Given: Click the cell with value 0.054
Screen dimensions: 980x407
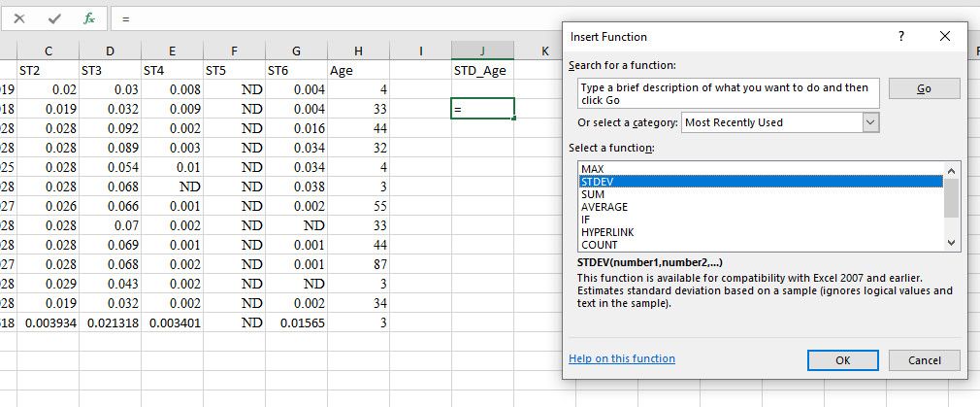Looking at the screenshot, I should (110, 167).
